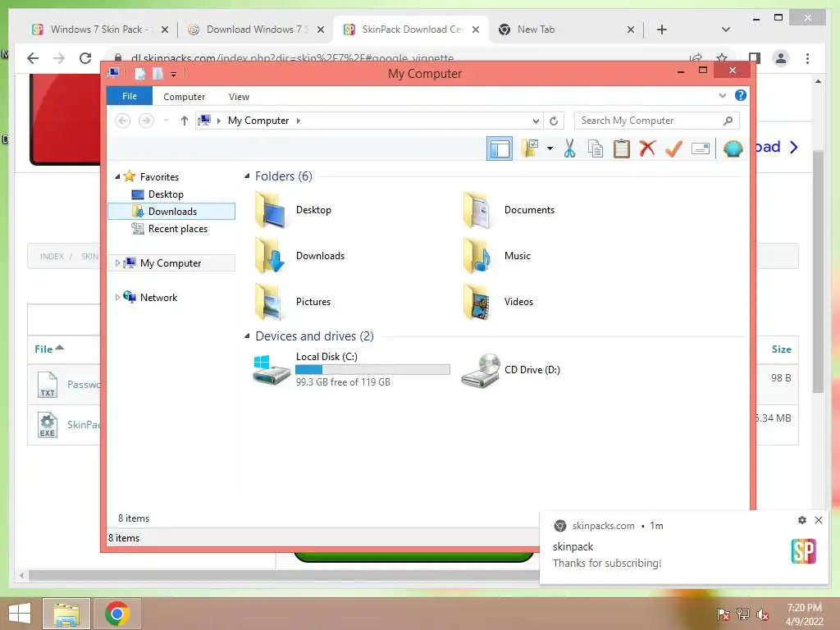Select the Pictures folder icon

tap(269, 302)
